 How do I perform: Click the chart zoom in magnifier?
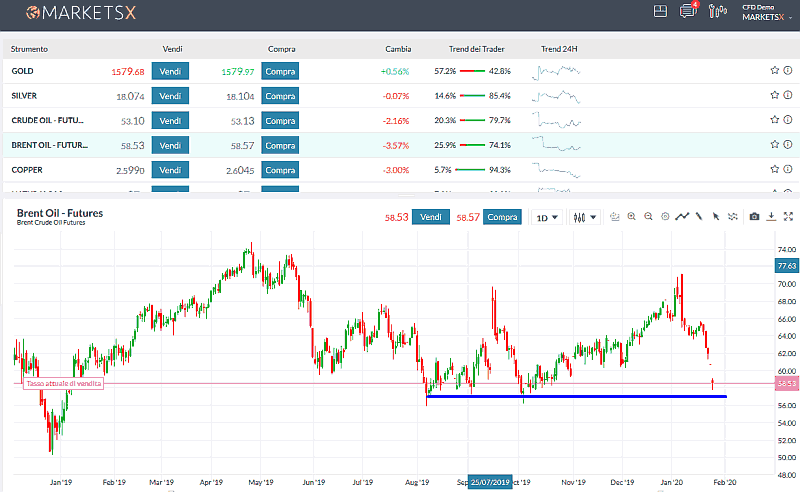[632, 217]
